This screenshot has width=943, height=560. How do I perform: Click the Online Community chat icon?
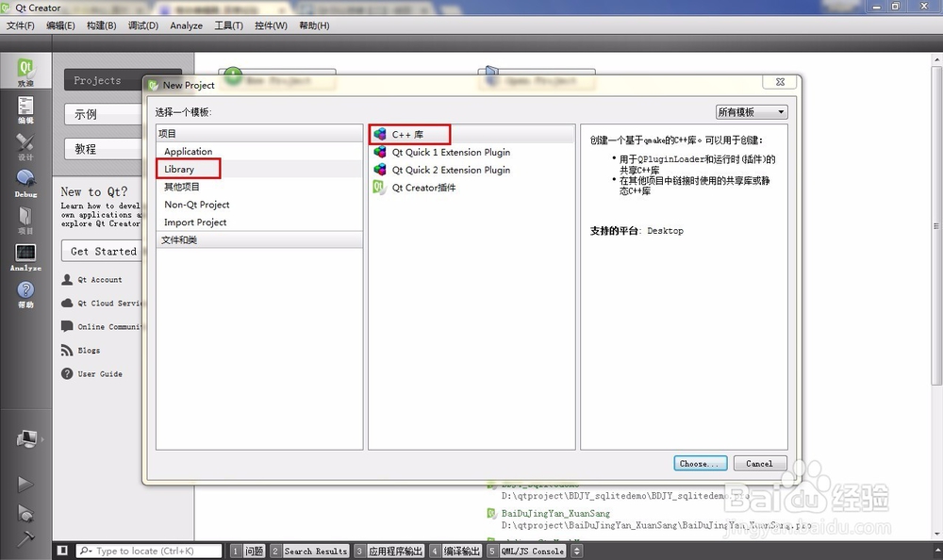point(67,326)
